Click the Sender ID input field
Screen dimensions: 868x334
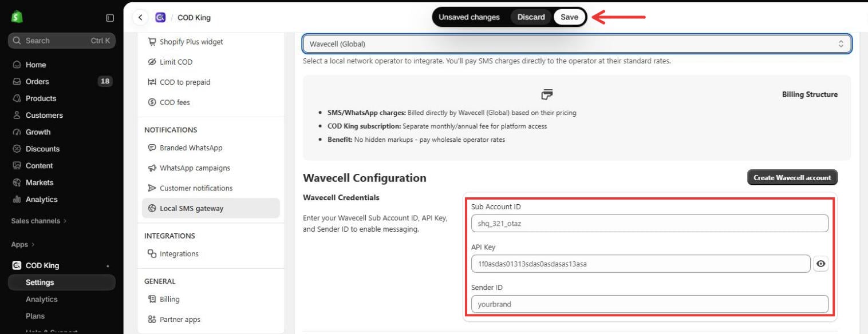point(650,304)
